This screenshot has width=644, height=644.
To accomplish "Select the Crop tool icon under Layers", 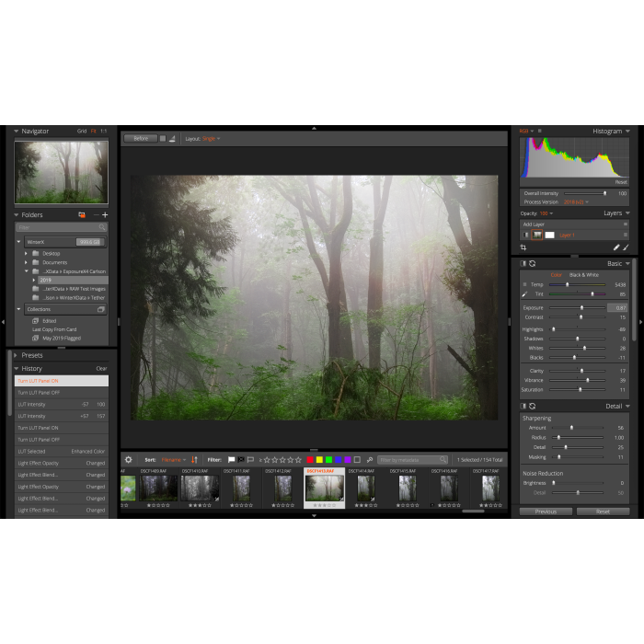I will tap(523, 247).
